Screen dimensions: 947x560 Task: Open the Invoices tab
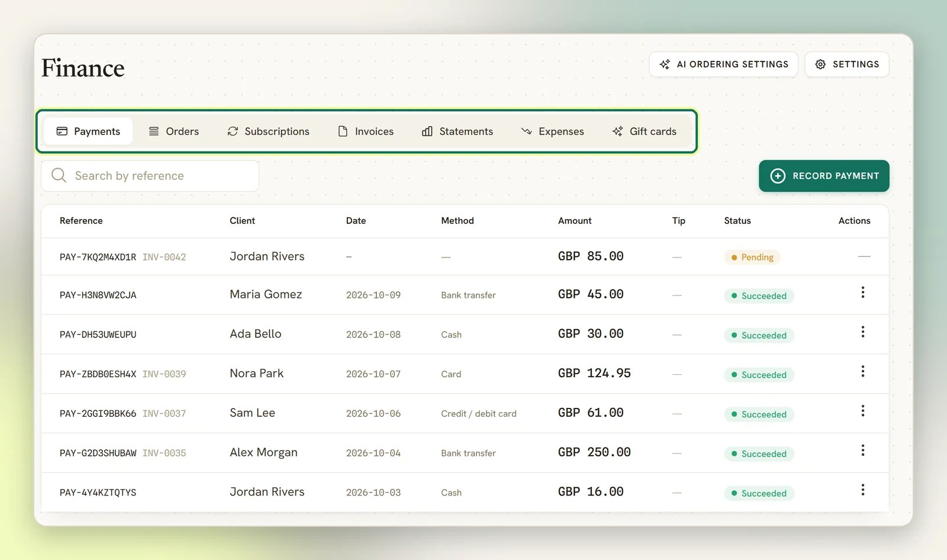point(366,131)
